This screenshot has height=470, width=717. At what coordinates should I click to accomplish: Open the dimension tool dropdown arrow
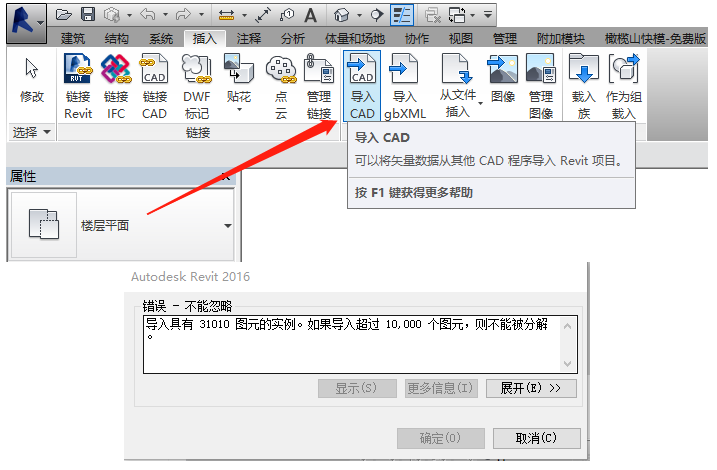click(x=244, y=16)
